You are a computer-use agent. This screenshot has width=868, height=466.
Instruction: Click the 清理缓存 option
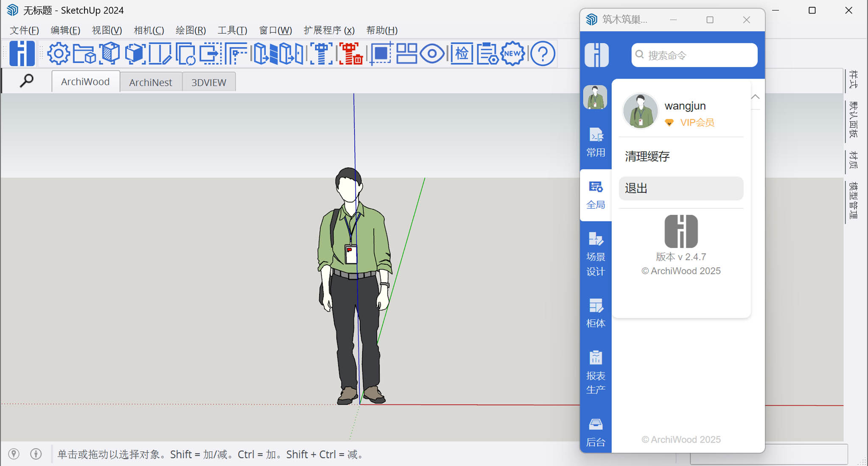click(681, 156)
